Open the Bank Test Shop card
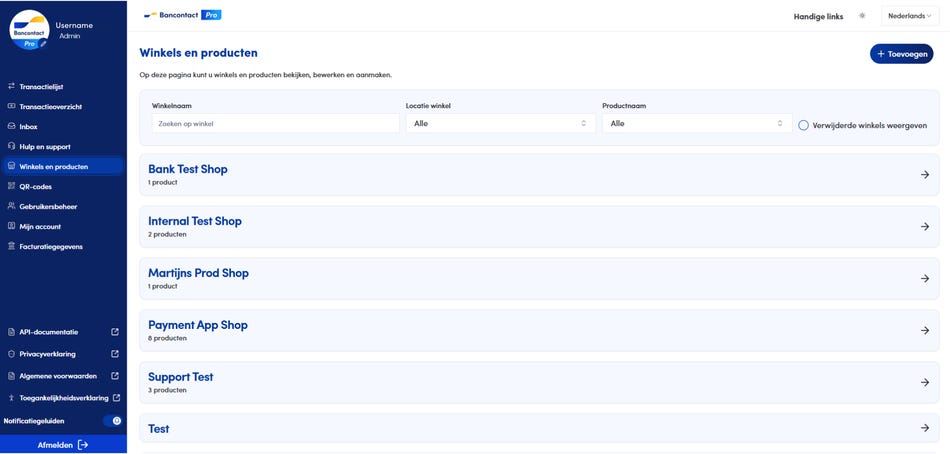The height and width of the screenshot is (454, 950). (x=539, y=175)
